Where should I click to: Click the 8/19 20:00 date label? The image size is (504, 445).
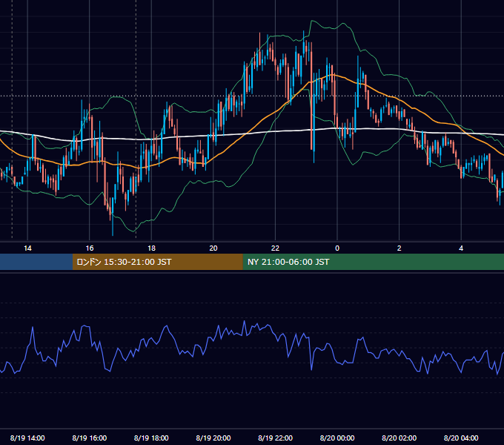tap(213, 438)
